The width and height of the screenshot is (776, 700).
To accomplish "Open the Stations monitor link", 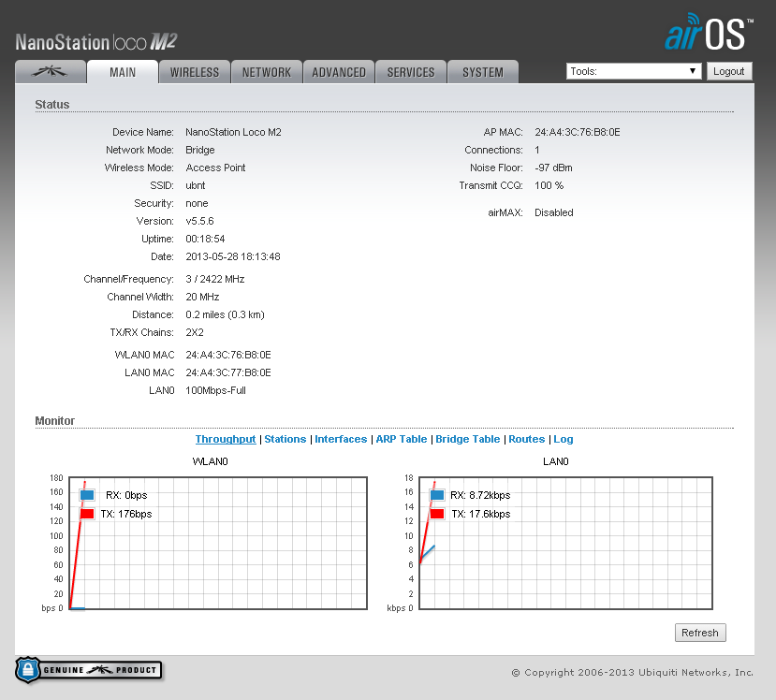I will [286, 439].
